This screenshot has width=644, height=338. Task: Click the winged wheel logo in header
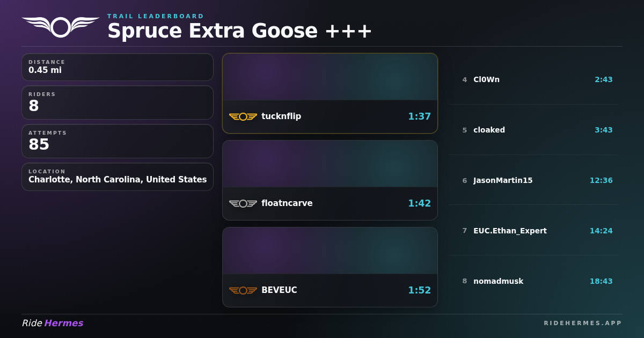coord(60,27)
